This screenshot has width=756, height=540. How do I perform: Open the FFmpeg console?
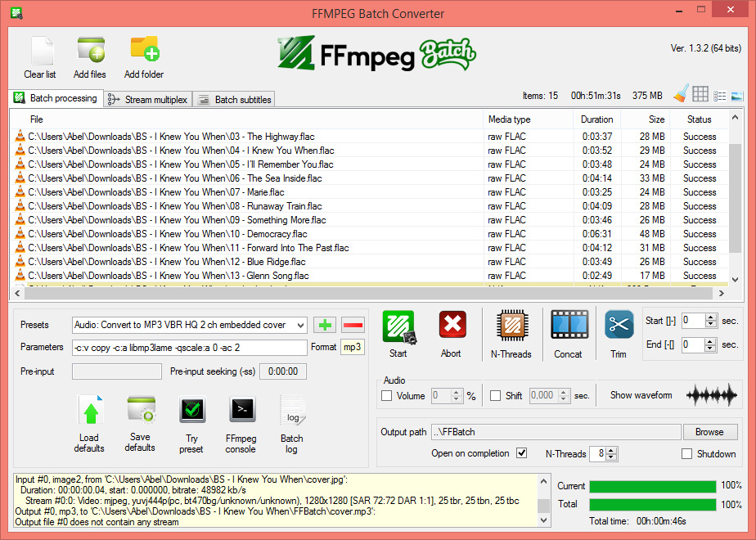tap(242, 409)
